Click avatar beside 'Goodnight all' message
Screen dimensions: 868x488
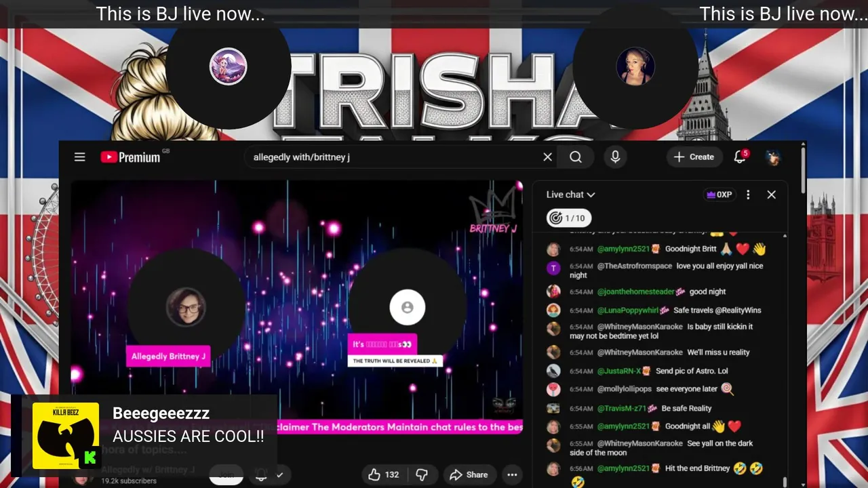click(x=554, y=427)
